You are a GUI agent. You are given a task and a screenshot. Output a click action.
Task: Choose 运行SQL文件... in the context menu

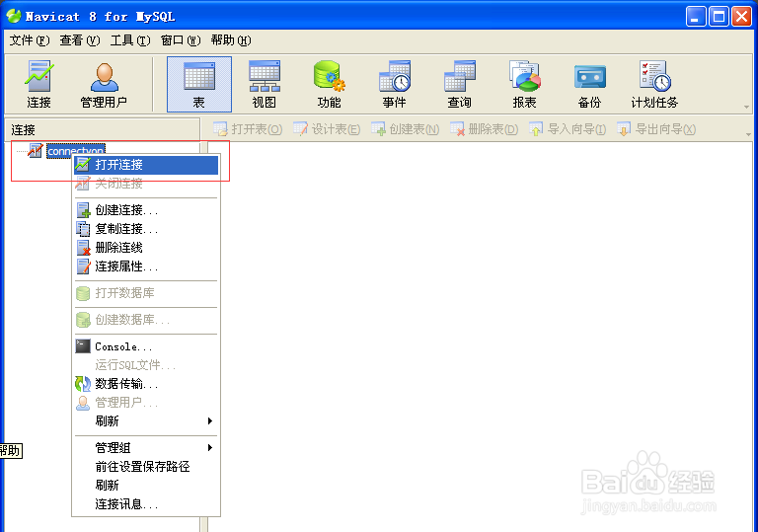[x=146, y=365]
